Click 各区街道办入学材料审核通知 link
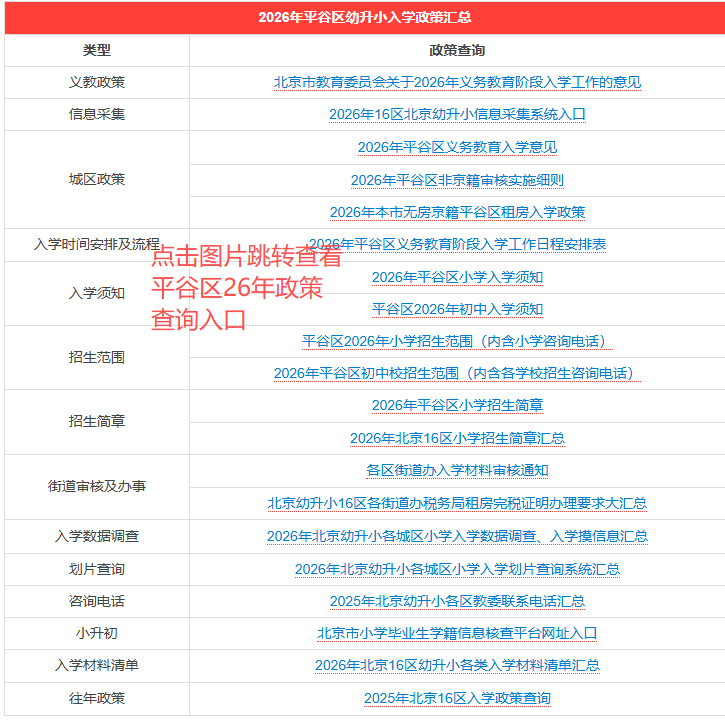 pyautogui.click(x=457, y=471)
